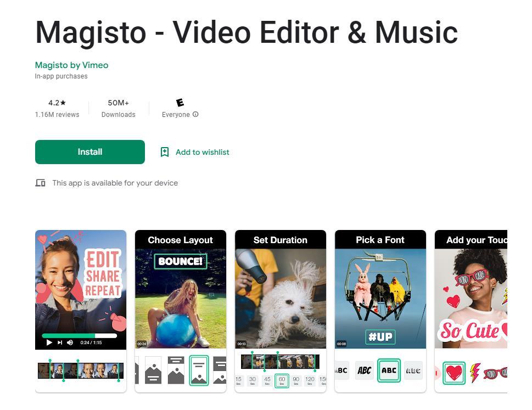Image resolution: width=532 pixels, height=410 pixels.
Task: Select the dark layout icon left of highlighted one
Action: [176, 370]
